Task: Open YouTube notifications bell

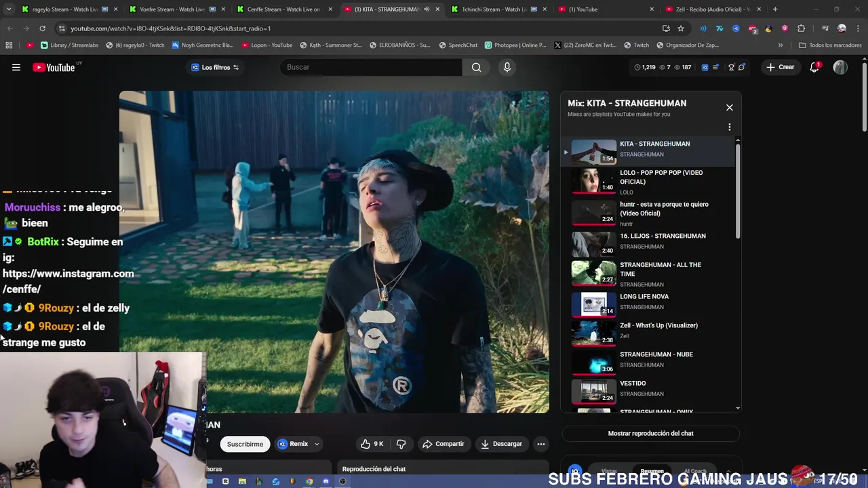Action: point(814,67)
